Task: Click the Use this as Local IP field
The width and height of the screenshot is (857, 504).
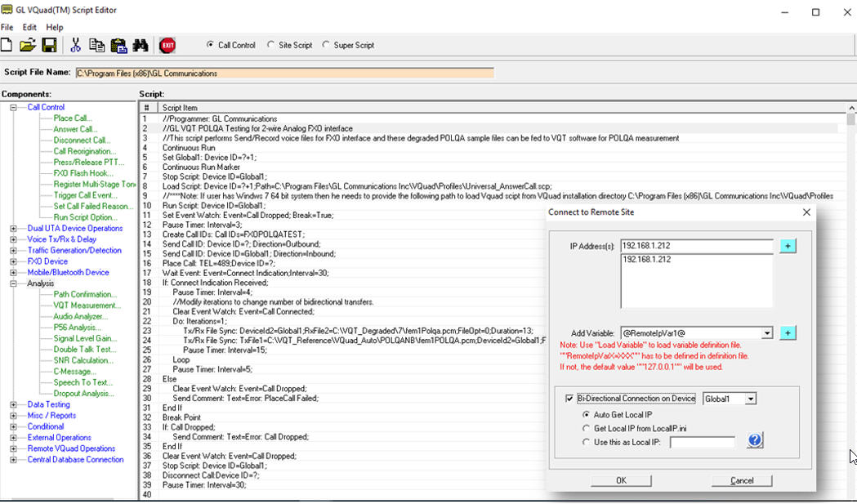Action: 703,442
